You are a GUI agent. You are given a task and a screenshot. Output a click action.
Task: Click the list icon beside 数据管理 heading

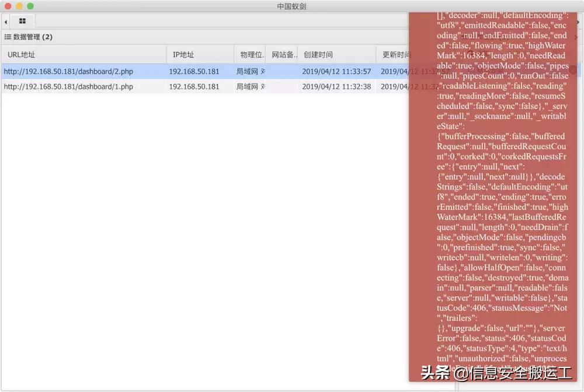6,36
